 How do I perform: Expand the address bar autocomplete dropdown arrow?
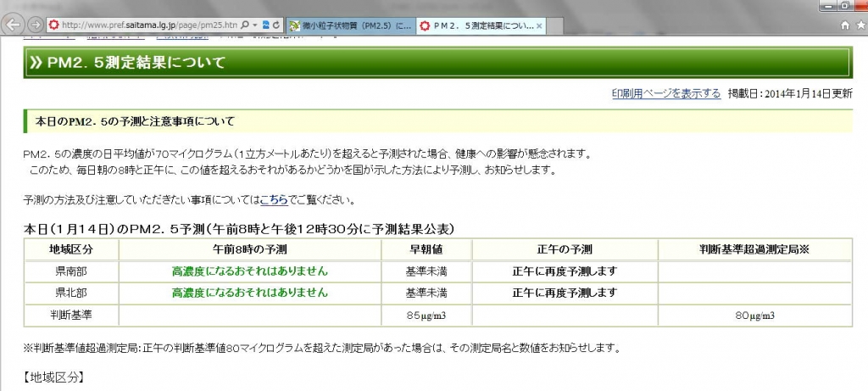pos(255,25)
